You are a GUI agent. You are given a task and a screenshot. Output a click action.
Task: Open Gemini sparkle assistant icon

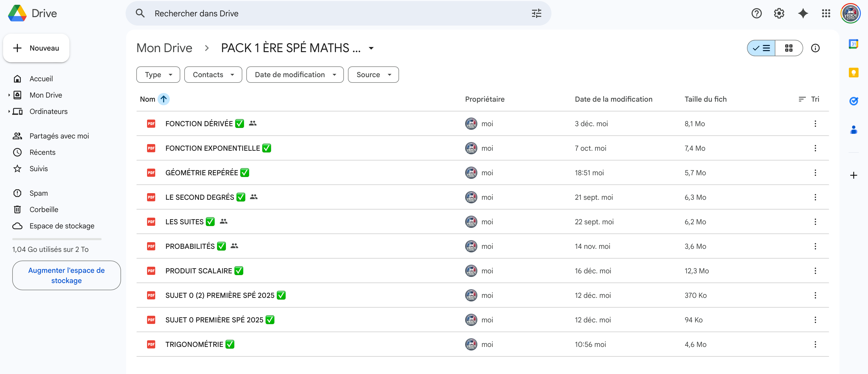pos(803,14)
